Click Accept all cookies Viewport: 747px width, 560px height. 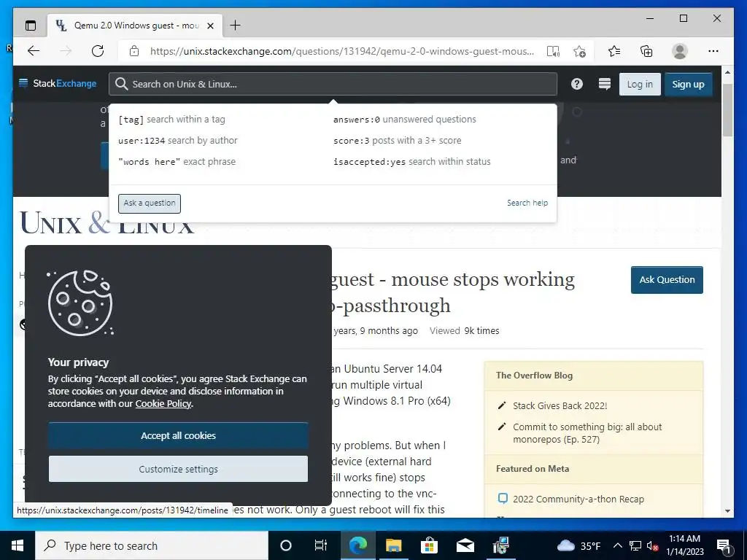pyautogui.click(x=178, y=436)
